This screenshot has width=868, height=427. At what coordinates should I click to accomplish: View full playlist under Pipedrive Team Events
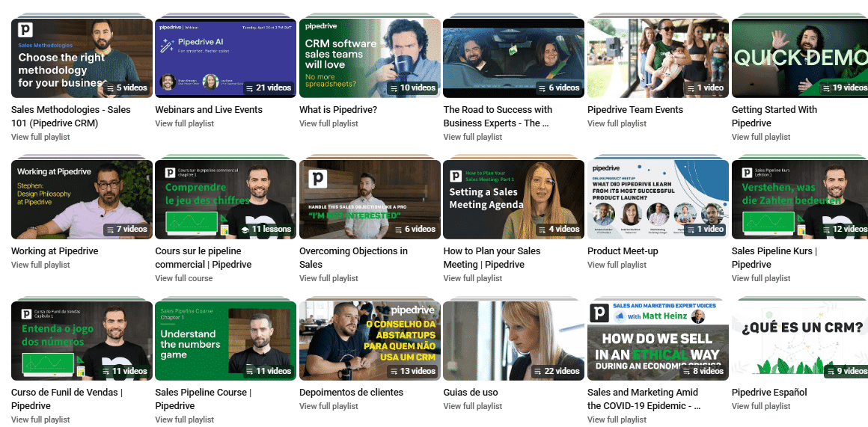click(617, 123)
